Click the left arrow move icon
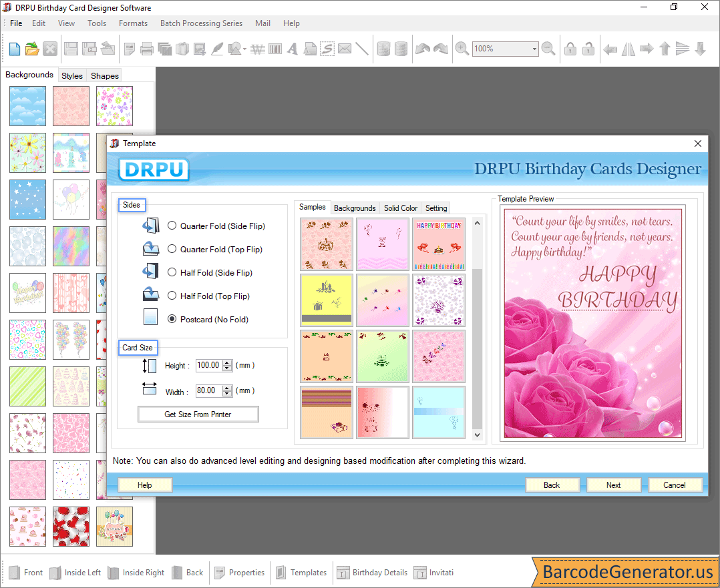Screen dimensions: 720x588 pyautogui.click(x=610, y=49)
